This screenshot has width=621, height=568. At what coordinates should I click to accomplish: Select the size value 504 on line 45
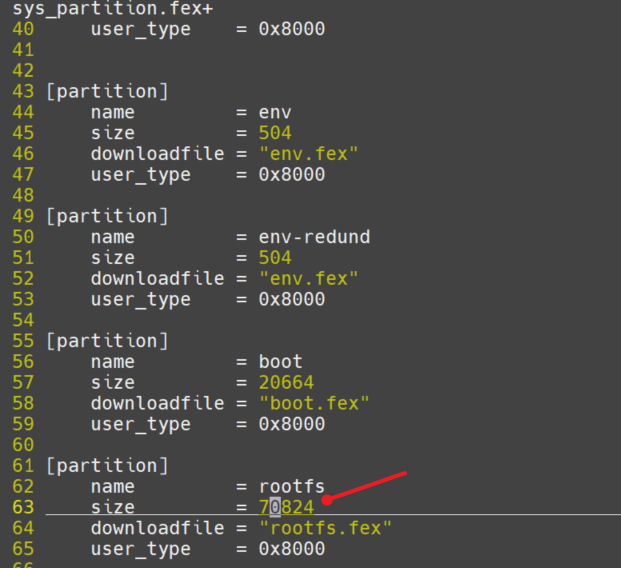(275, 133)
